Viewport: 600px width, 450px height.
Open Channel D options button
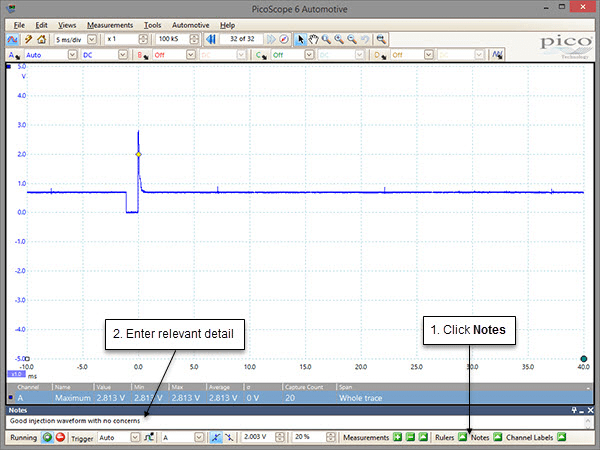(x=380, y=55)
